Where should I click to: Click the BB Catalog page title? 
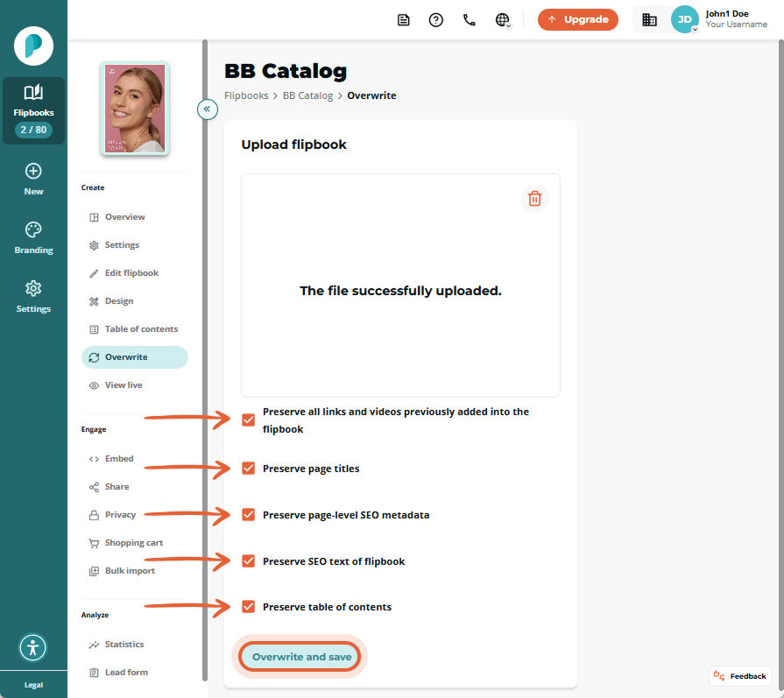(x=285, y=71)
